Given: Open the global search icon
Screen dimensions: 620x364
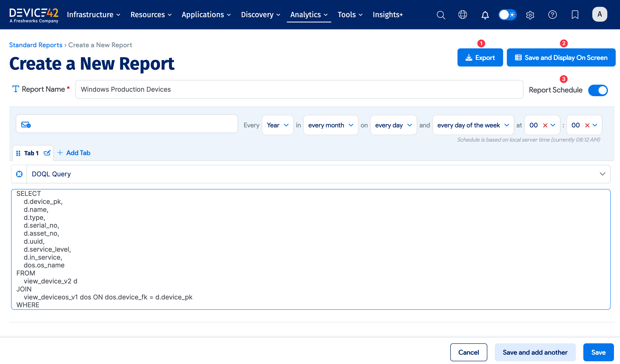Looking at the screenshot, I should click(441, 15).
